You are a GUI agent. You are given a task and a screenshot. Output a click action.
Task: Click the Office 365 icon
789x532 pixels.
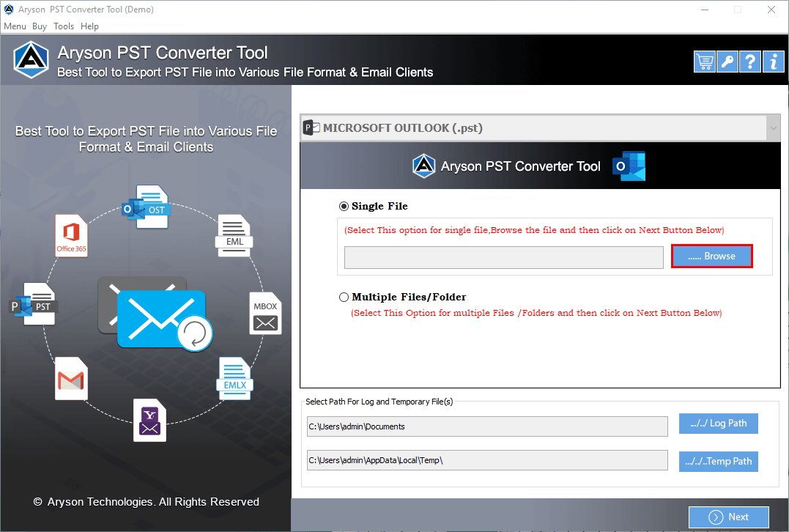tap(71, 236)
